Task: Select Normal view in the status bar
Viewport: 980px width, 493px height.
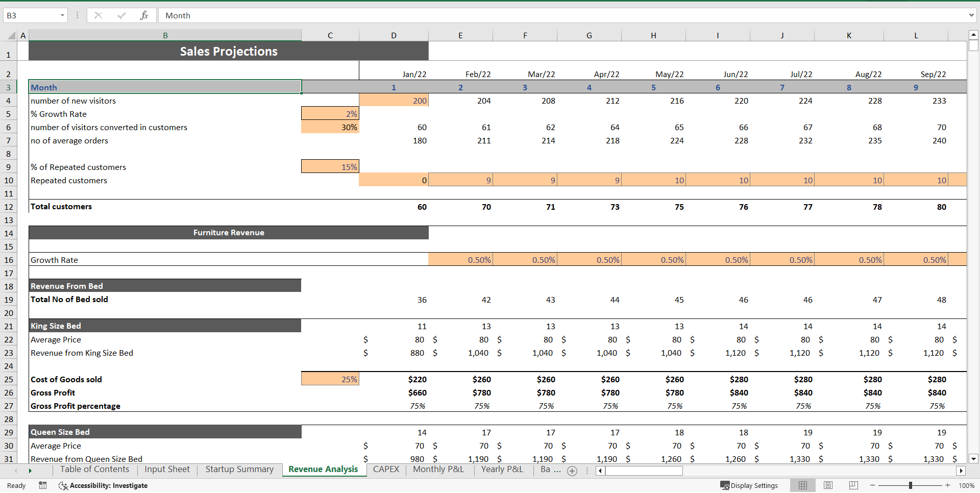Action: click(803, 485)
